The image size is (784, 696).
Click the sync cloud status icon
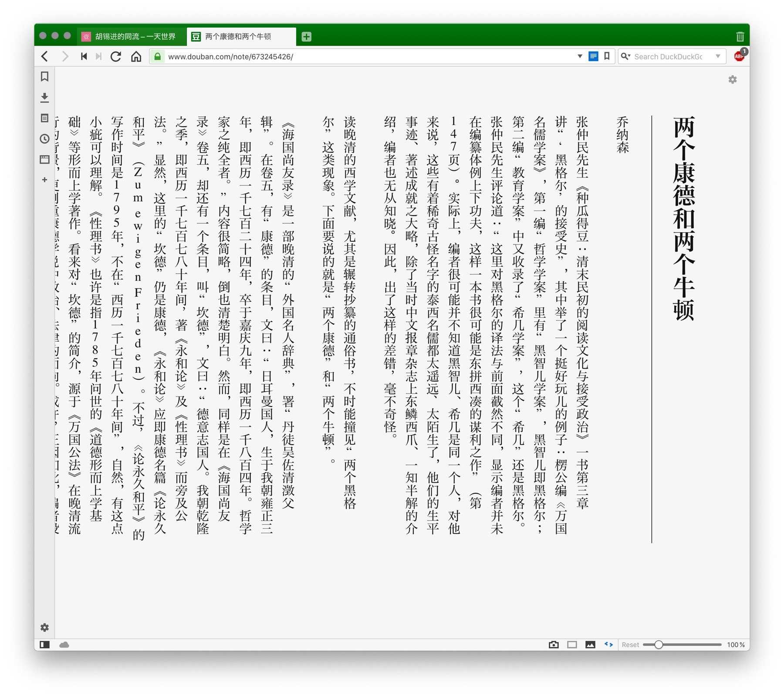[64, 645]
